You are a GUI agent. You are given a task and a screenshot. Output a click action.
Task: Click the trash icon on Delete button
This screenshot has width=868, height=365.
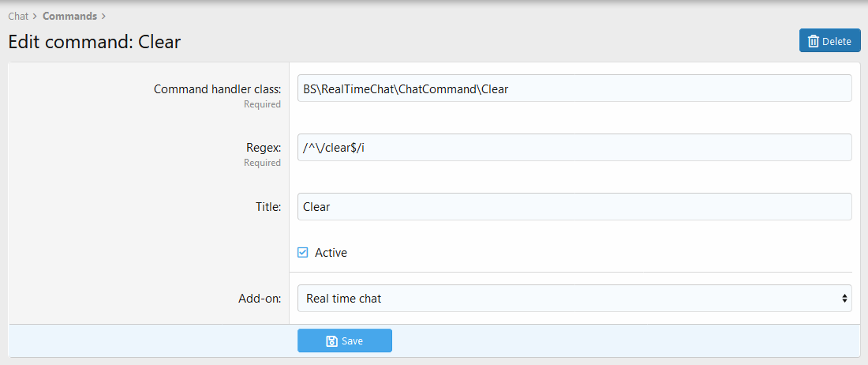pos(814,41)
